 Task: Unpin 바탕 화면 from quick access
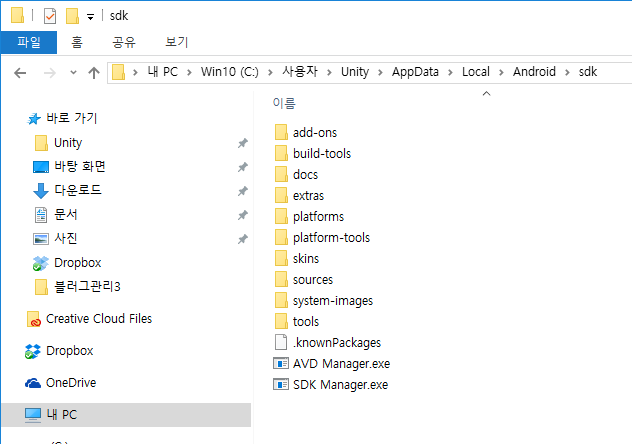tap(243, 167)
